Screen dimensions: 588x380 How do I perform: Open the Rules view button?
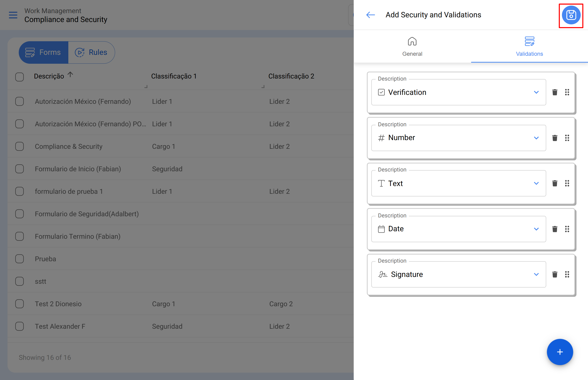(91, 52)
